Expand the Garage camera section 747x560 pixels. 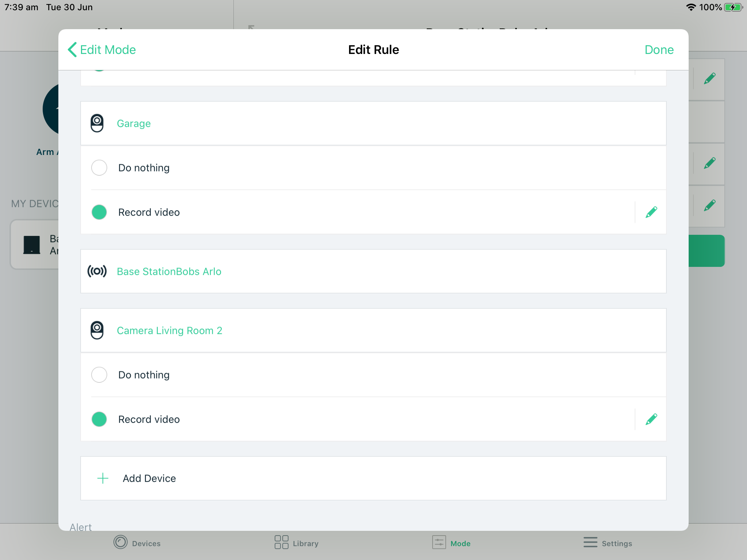pyautogui.click(x=373, y=122)
